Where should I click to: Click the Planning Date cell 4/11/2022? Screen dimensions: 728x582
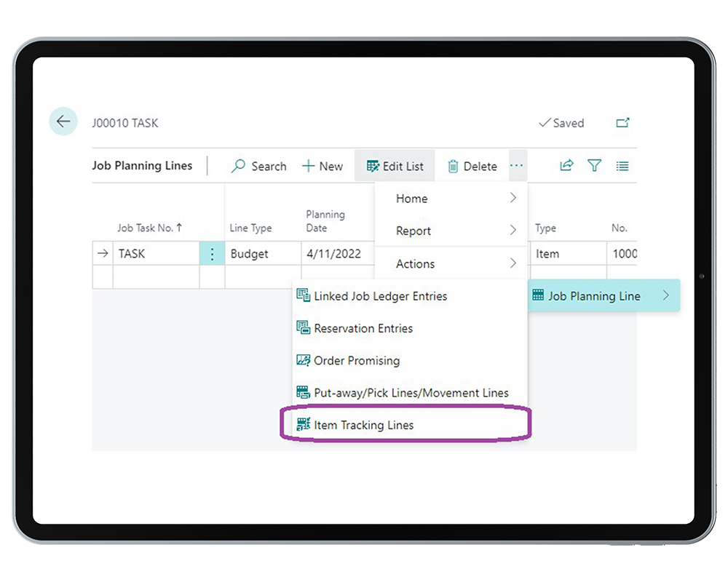coord(333,254)
